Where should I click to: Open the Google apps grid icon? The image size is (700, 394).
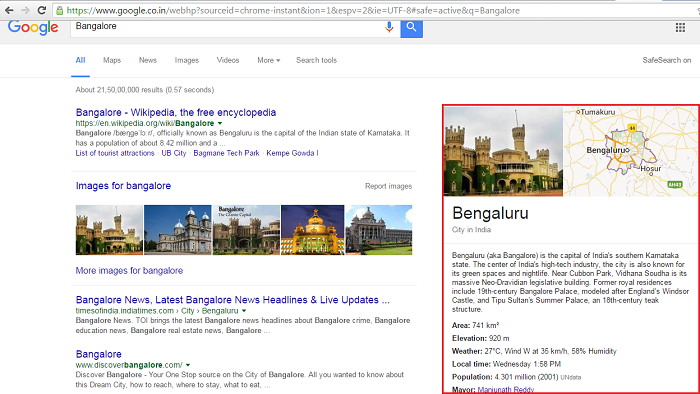tap(680, 28)
